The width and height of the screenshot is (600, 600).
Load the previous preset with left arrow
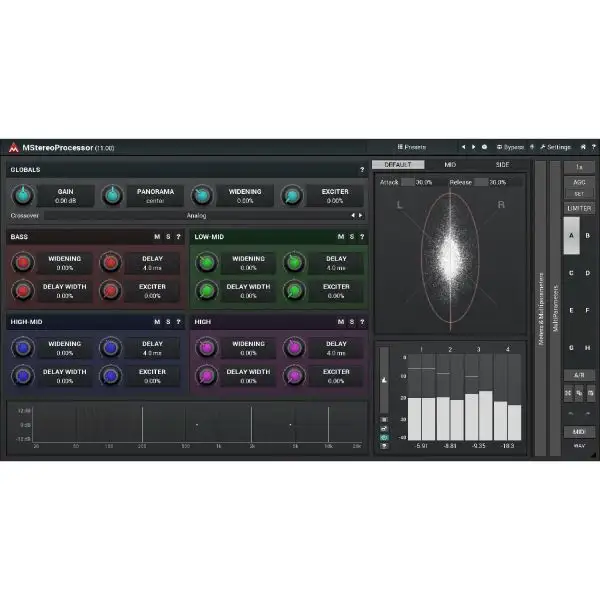[x=463, y=147]
